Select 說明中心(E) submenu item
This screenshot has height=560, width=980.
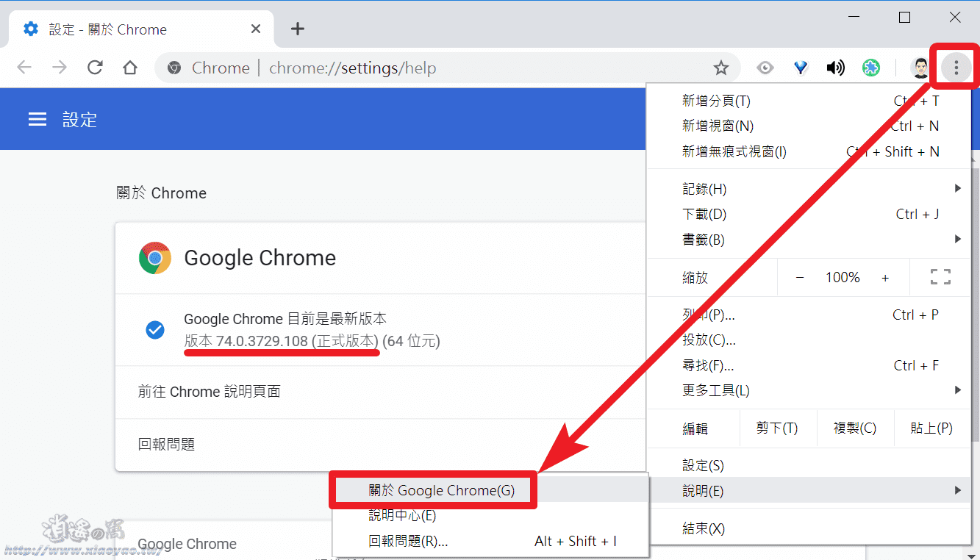(490, 516)
